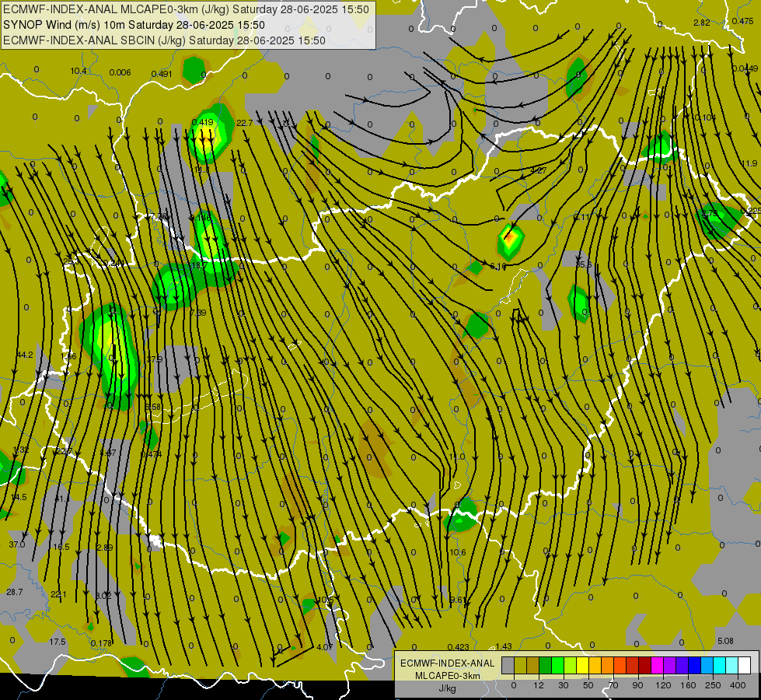The image size is (761, 700).
Task: Click the pure yellow legend swatch before 50
Action: pyautogui.click(x=582, y=665)
